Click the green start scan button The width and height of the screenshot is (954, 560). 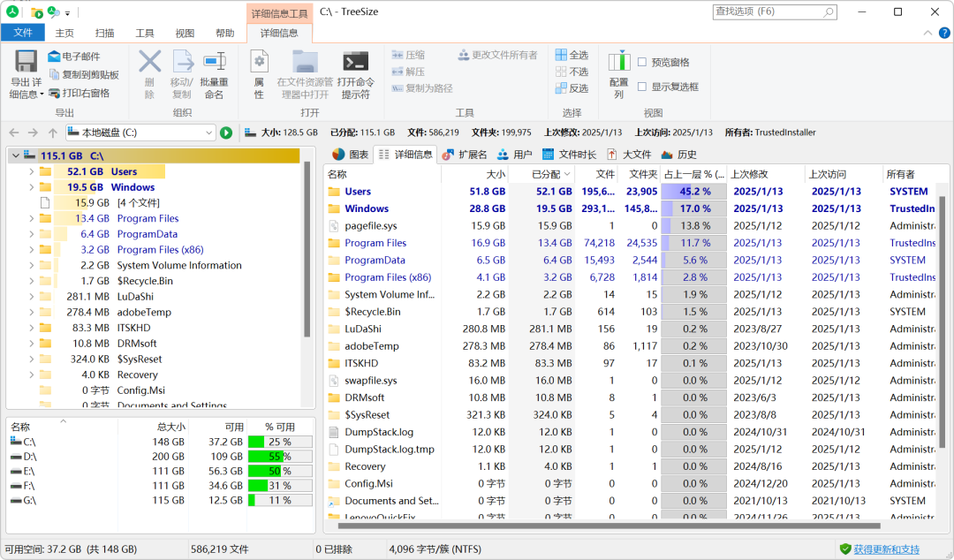coord(226,132)
